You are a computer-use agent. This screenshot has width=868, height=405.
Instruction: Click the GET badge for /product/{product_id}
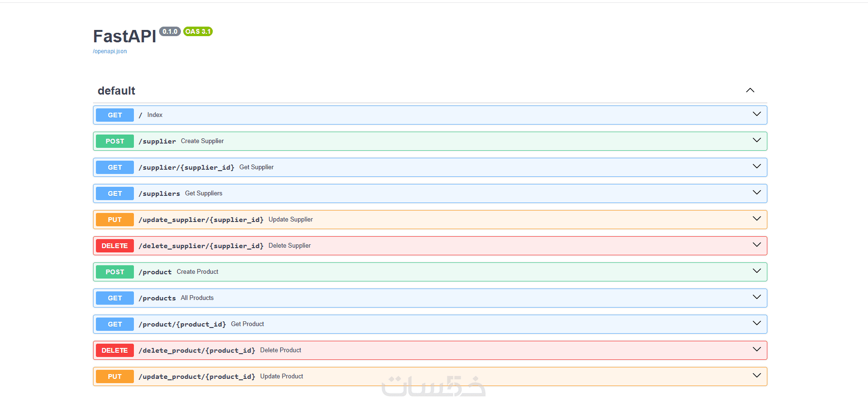(x=115, y=324)
